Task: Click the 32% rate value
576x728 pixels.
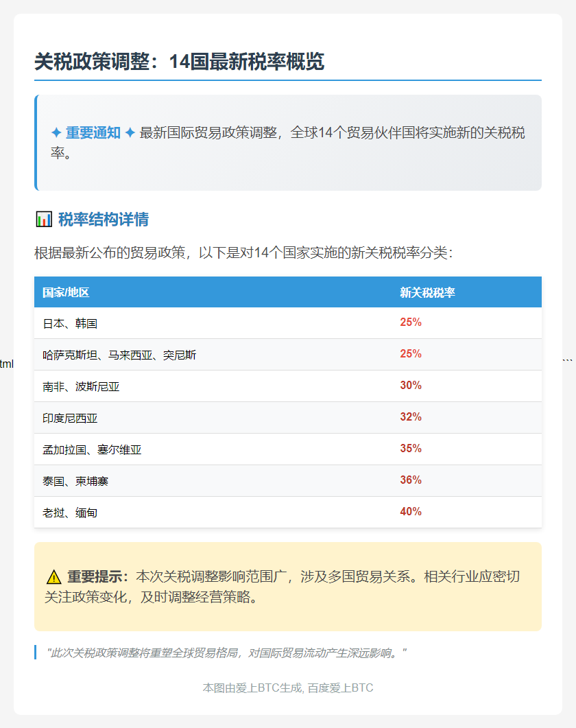Action: [x=411, y=417]
